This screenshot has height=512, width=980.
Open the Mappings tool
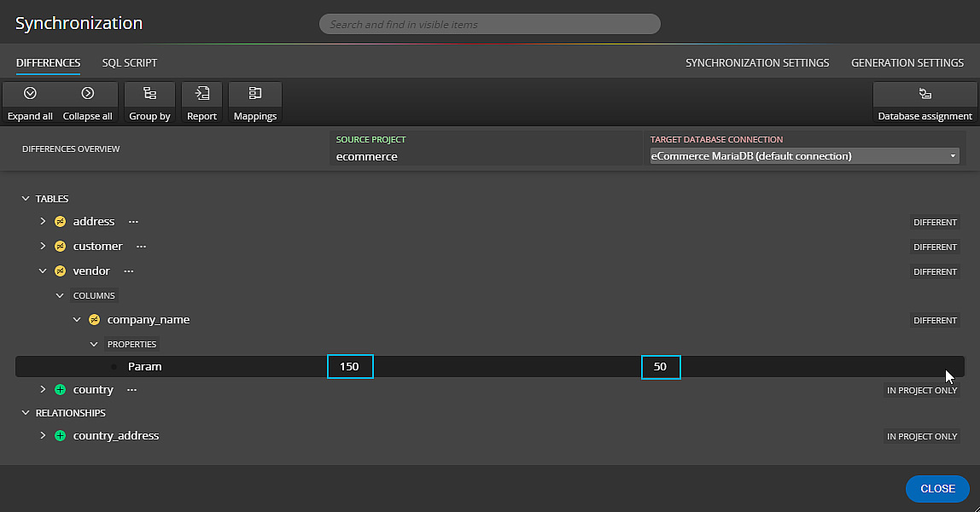254,93
